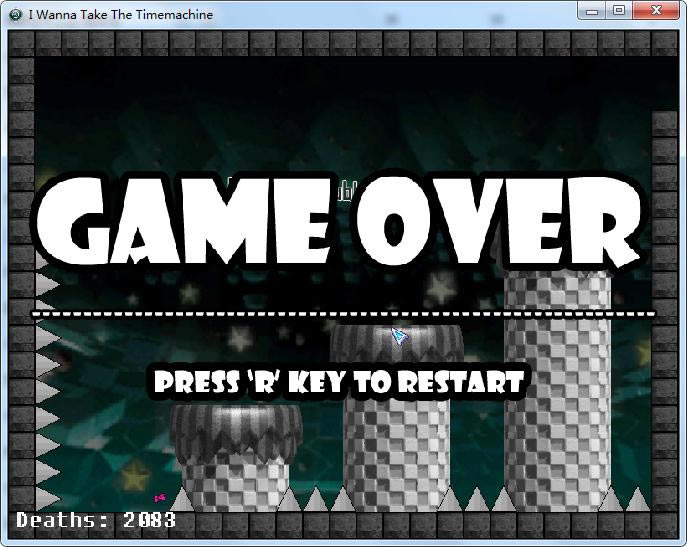Click the small pink character on the floor
The width and height of the screenshot is (687, 547).
(158, 497)
